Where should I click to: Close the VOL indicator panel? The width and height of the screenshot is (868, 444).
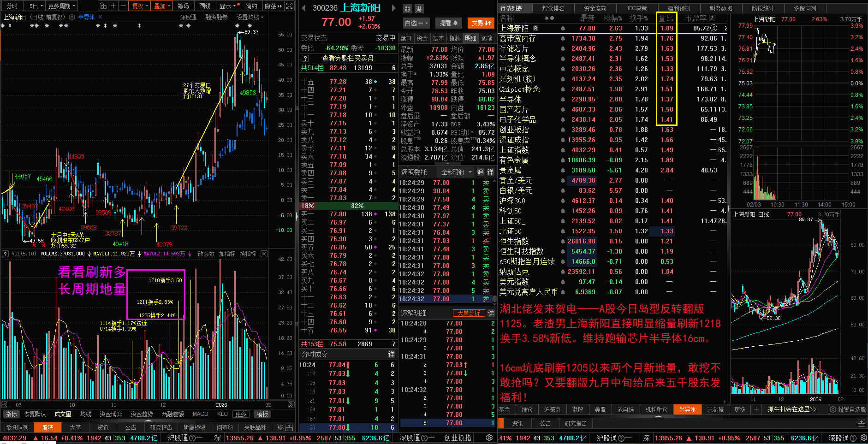point(264,254)
